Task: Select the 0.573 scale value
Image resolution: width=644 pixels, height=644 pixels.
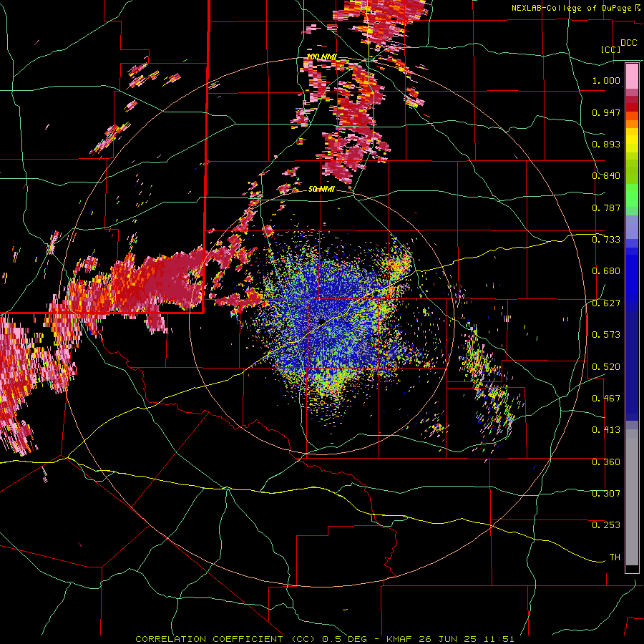Action: pyautogui.click(x=606, y=335)
